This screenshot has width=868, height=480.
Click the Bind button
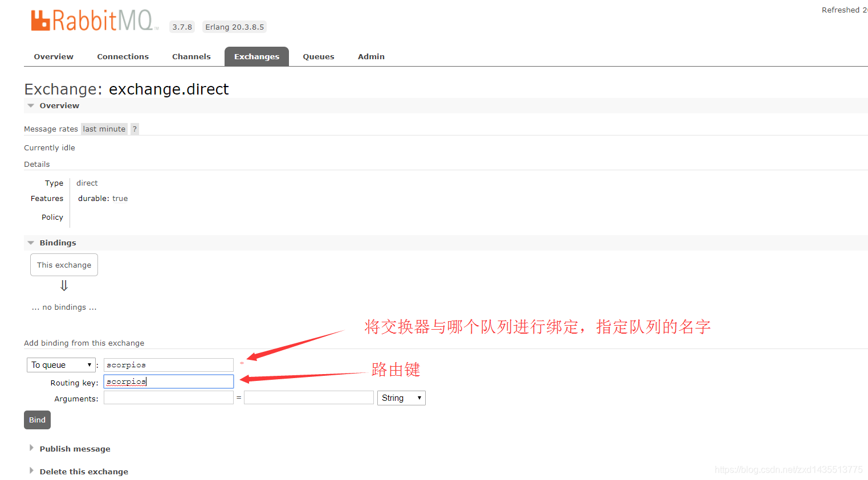37,420
